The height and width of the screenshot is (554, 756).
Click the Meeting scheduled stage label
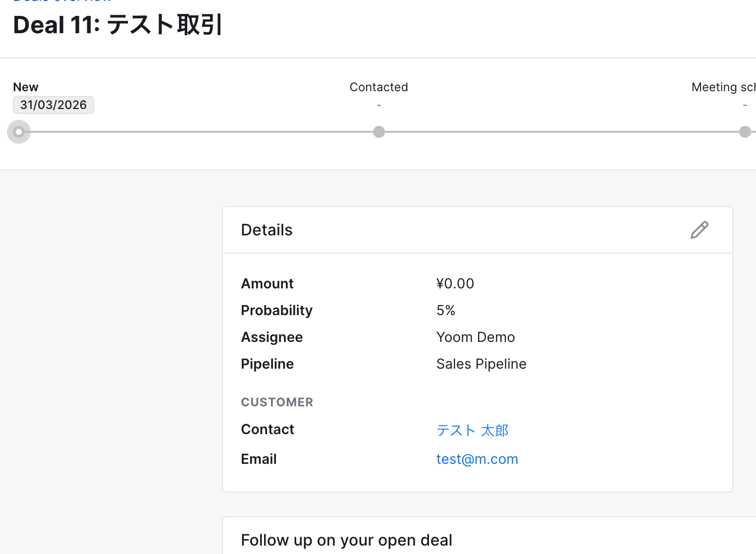pyautogui.click(x=723, y=87)
